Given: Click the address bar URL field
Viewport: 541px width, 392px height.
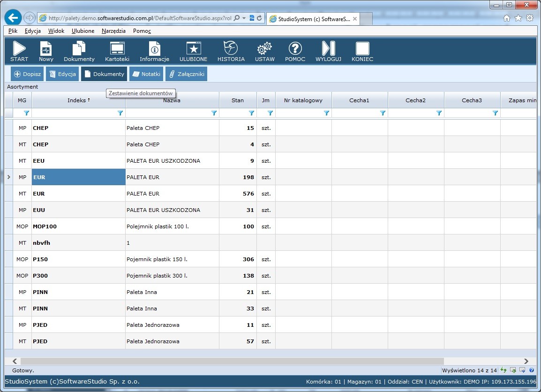Looking at the screenshot, I should [x=140, y=18].
